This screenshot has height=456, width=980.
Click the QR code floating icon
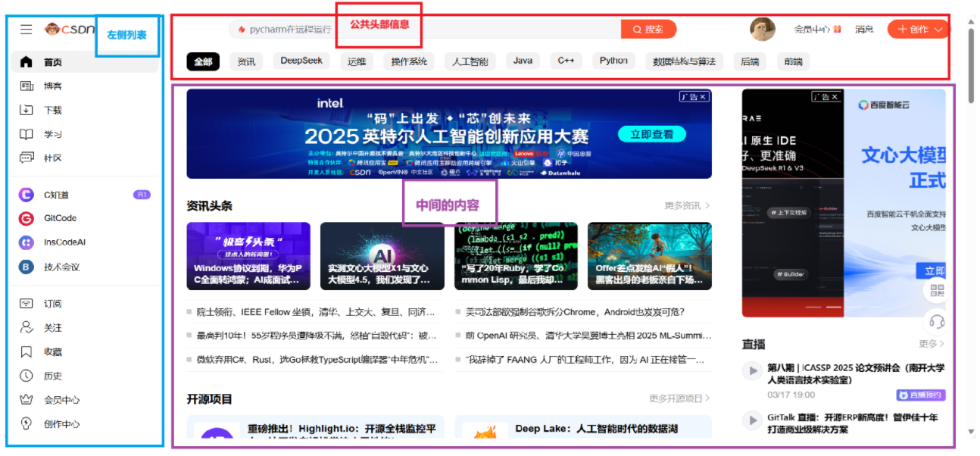coord(937,292)
